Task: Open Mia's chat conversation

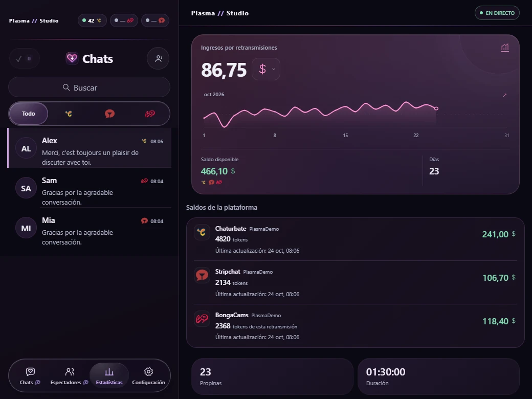Action: [90, 228]
